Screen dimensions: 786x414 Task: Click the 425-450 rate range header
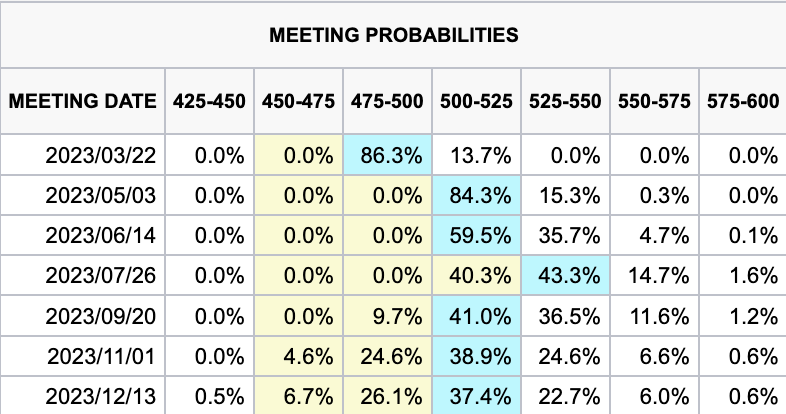[211, 101]
